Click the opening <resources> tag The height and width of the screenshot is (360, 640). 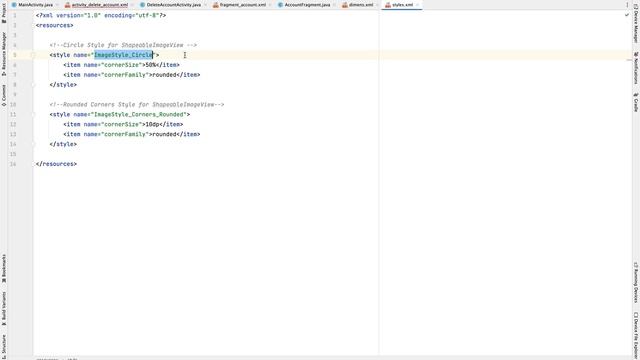pyautogui.click(x=54, y=25)
